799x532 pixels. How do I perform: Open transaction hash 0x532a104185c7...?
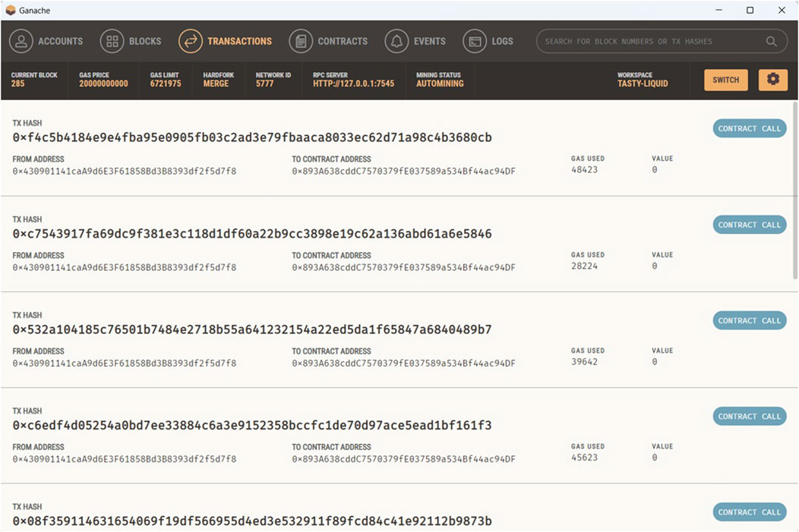(x=252, y=329)
